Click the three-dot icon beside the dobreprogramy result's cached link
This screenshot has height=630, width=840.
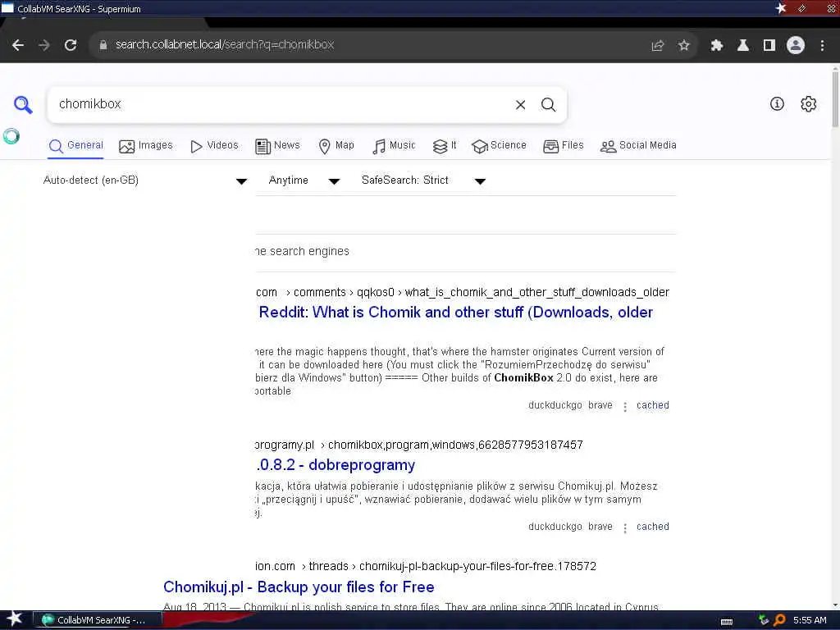624,528
